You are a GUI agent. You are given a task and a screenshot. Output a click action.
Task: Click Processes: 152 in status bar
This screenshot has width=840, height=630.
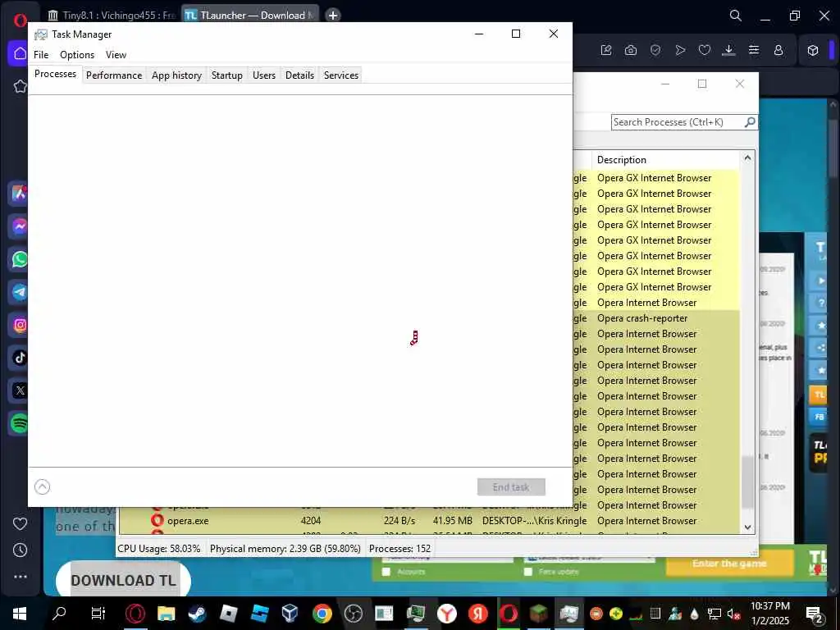click(x=399, y=549)
